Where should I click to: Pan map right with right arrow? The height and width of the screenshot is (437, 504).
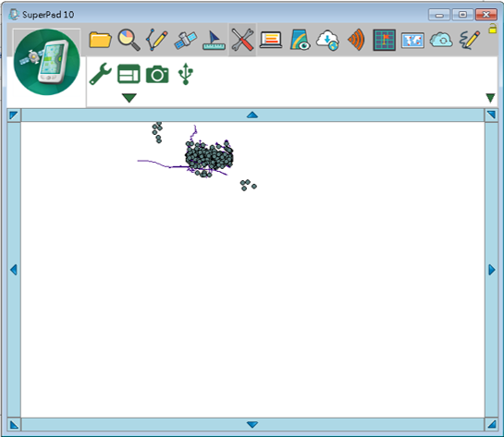coord(491,270)
